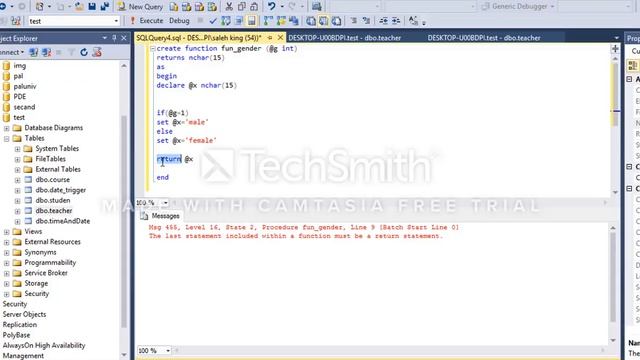Image resolution: width=640 pixels, height=360 pixels.
Task: Click the Messages pane vertical scrollbar
Action: (x=613, y=284)
